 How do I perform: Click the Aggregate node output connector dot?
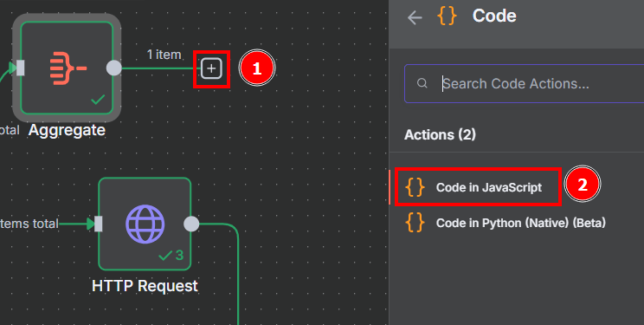(113, 68)
